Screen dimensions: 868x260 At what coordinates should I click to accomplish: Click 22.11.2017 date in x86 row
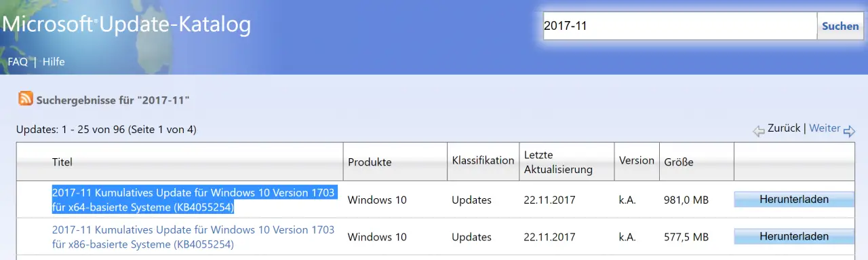click(549, 237)
